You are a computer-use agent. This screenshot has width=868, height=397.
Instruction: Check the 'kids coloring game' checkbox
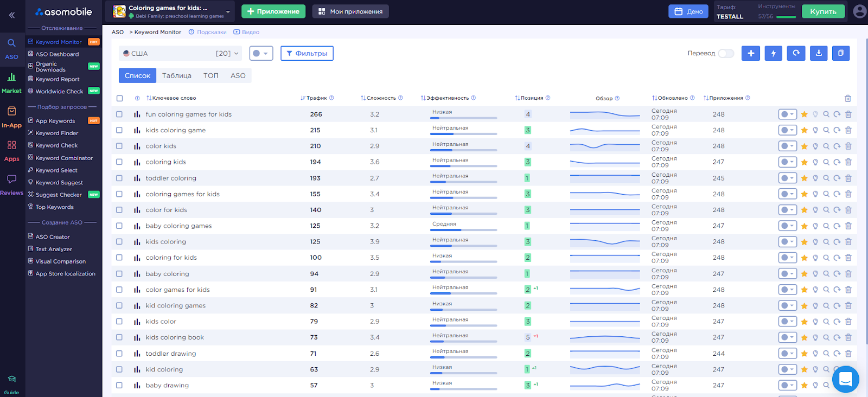[119, 130]
